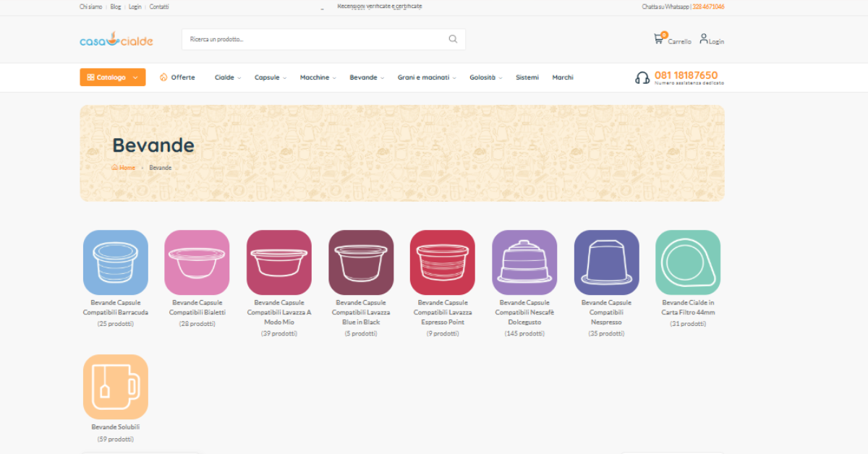This screenshot has width=868, height=454.
Task: Click the Recensioni verificate e certificate text
Action: pyautogui.click(x=380, y=6)
